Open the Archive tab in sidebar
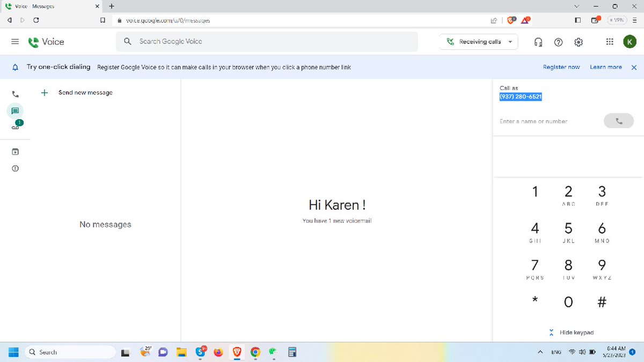644x362 pixels. tap(15, 152)
